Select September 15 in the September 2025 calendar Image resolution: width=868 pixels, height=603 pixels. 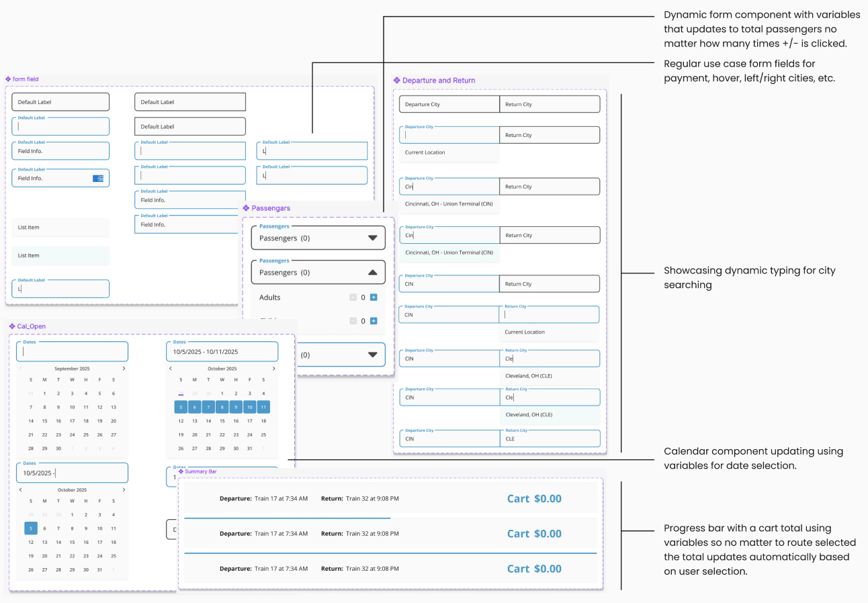(44, 421)
